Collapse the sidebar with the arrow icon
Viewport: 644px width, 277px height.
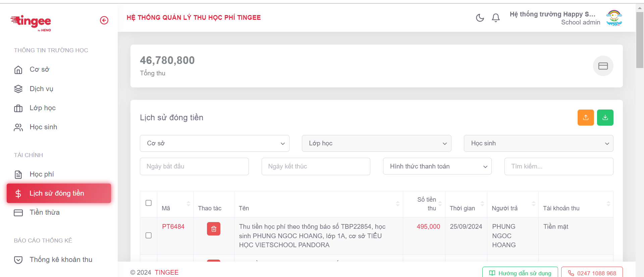(x=104, y=20)
